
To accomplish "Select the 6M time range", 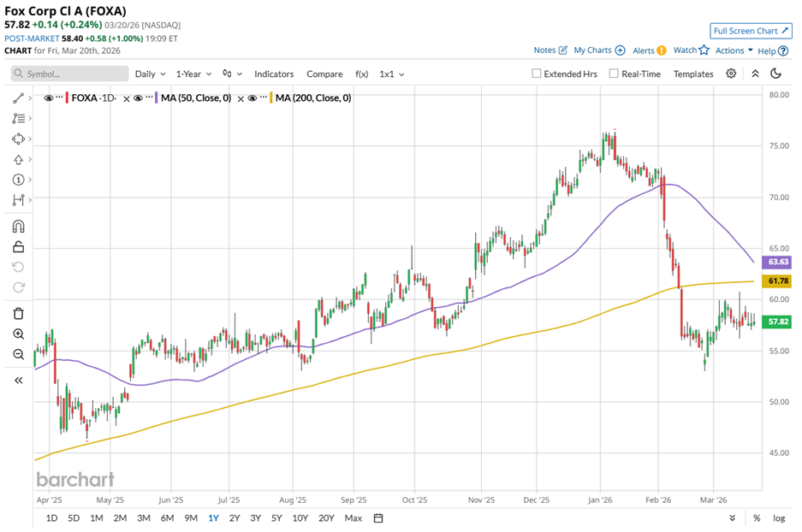I will click(167, 517).
